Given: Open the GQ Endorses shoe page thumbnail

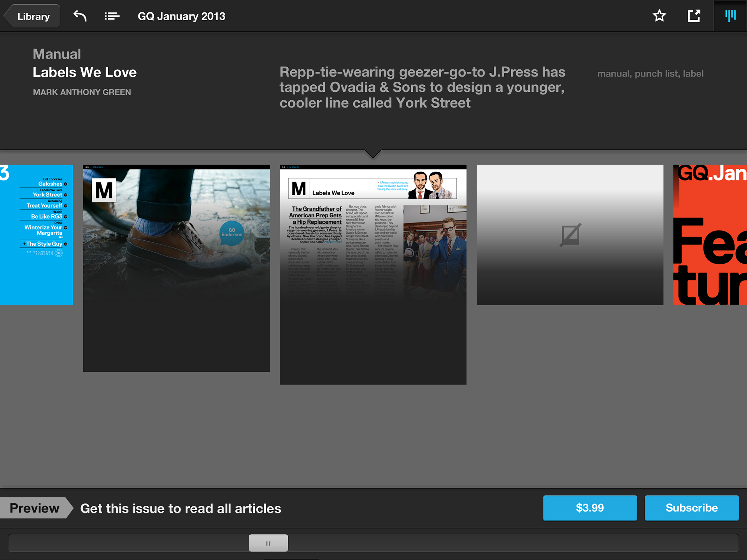Looking at the screenshot, I should tap(176, 268).
